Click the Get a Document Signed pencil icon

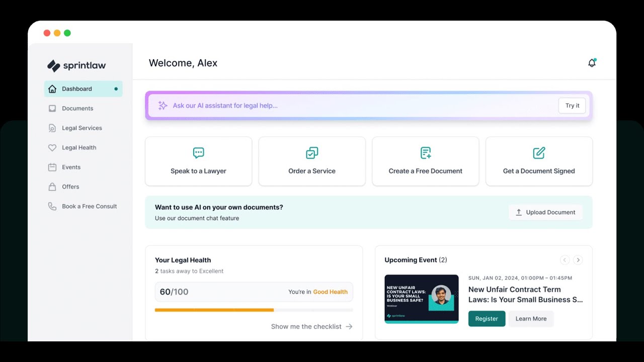click(539, 153)
